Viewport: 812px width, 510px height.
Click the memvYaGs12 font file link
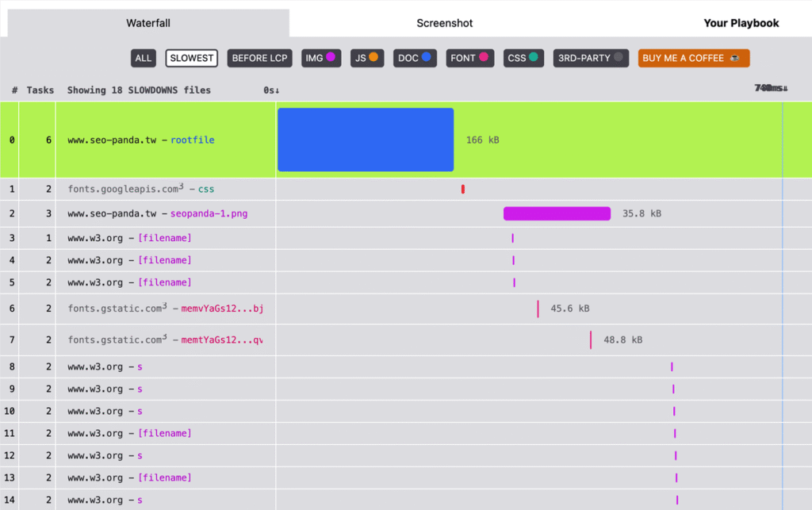tap(222, 309)
